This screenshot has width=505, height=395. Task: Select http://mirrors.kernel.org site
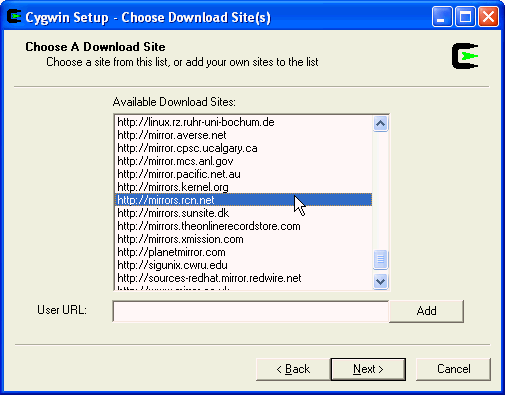(243, 187)
